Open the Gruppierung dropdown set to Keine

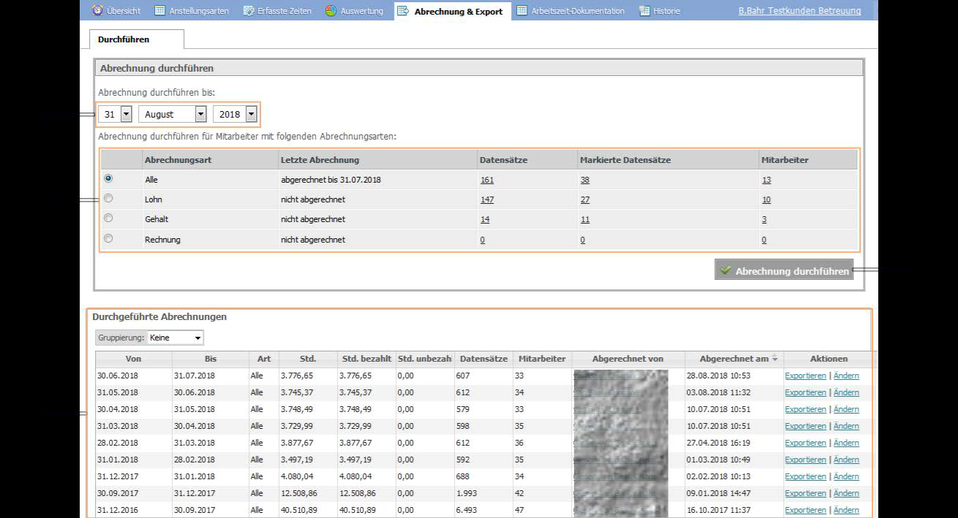[175, 338]
